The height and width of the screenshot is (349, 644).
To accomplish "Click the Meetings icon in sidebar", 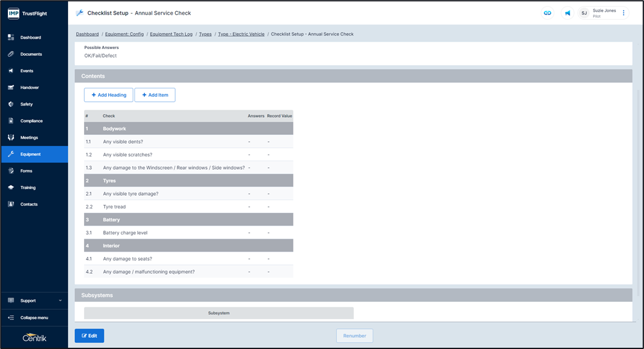I will (x=11, y=137).
